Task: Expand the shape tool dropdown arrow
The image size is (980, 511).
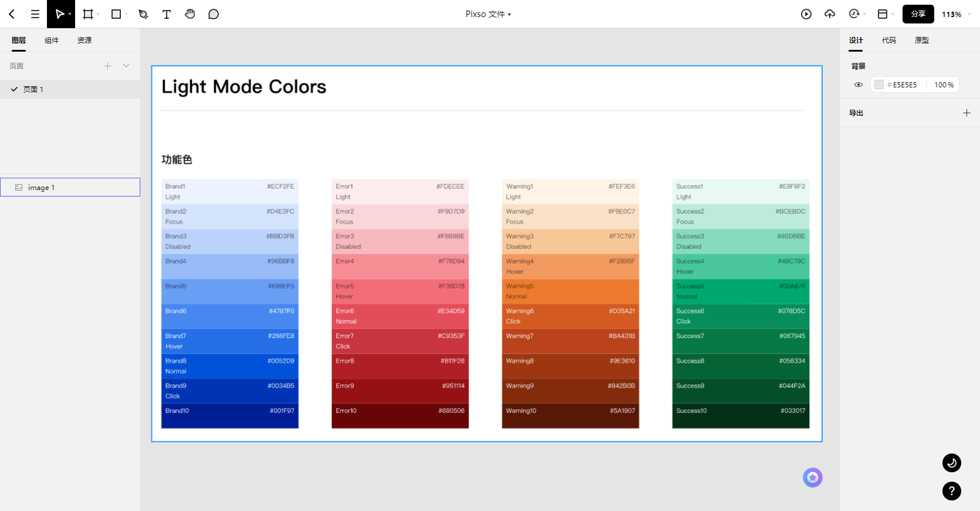Action: pyautogui.click(x=126, y=14)
